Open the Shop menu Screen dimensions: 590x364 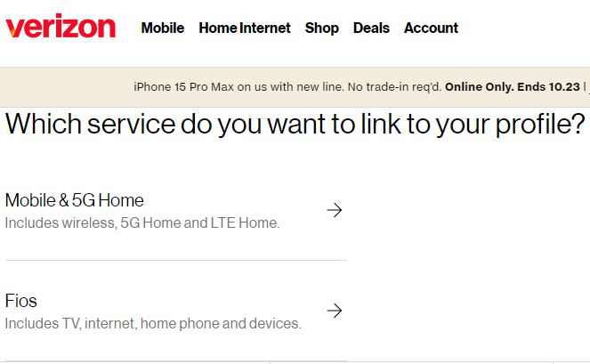322,28
